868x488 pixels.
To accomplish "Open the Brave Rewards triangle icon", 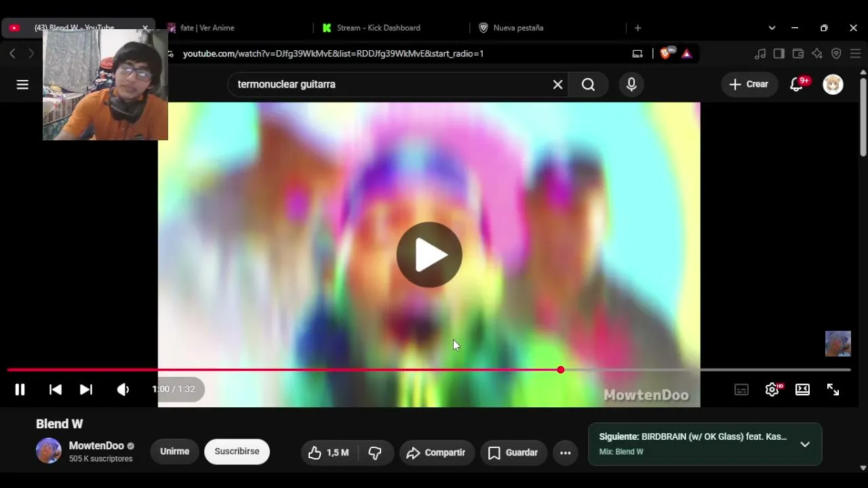I will 687,54.
